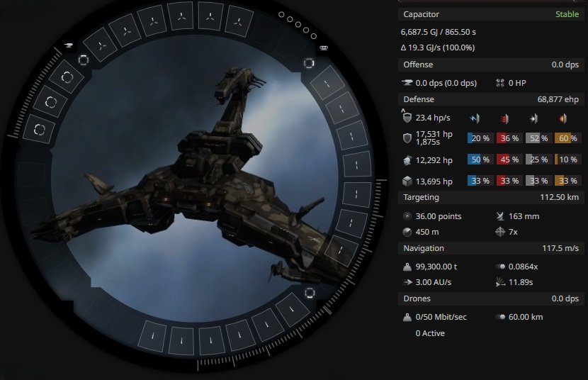This screenshot has height=380, width=588.
Task: Select the bottommost empty rig slot
Action: pos(39,130)
